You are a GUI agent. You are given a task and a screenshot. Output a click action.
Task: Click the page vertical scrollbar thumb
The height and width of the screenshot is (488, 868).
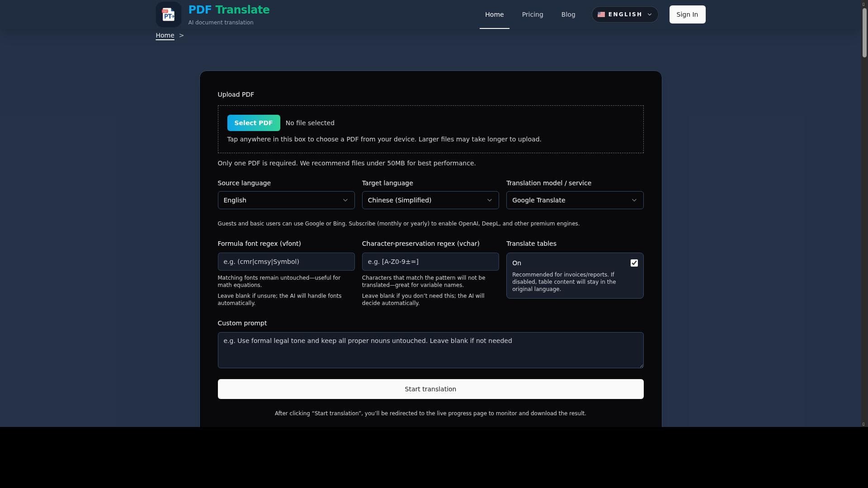(864, 32)
